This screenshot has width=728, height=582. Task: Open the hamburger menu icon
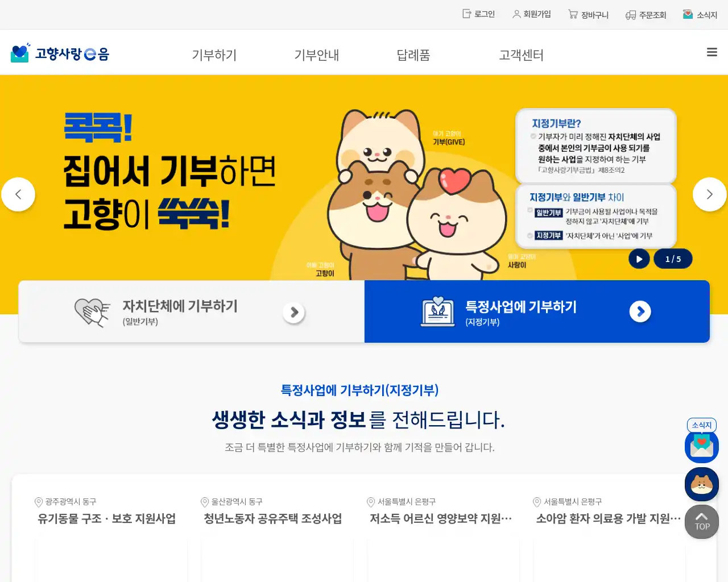pos(712,52)
